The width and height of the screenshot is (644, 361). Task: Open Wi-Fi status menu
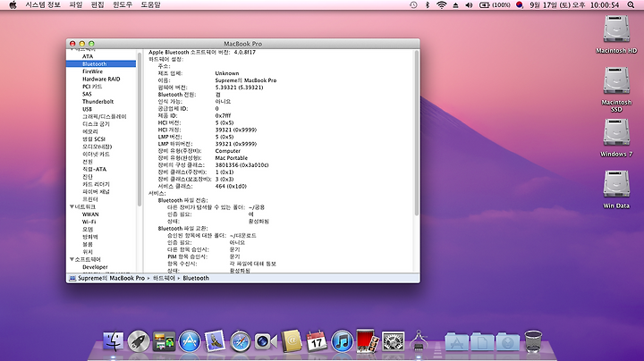tap(442, 5)
